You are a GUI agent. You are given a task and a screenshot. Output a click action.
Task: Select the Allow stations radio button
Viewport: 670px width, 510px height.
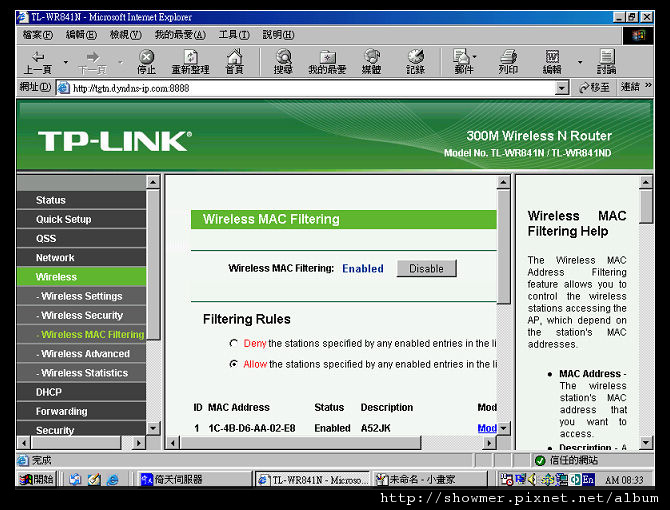pos(233,364)
